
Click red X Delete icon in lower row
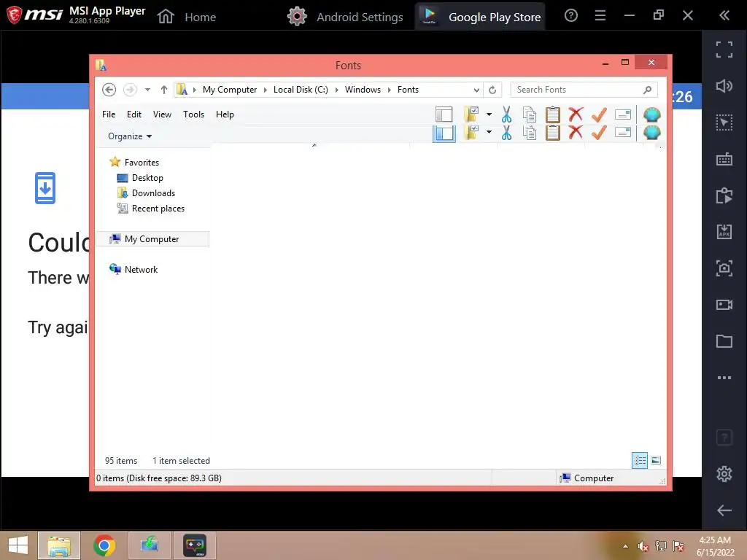point(576,133)
